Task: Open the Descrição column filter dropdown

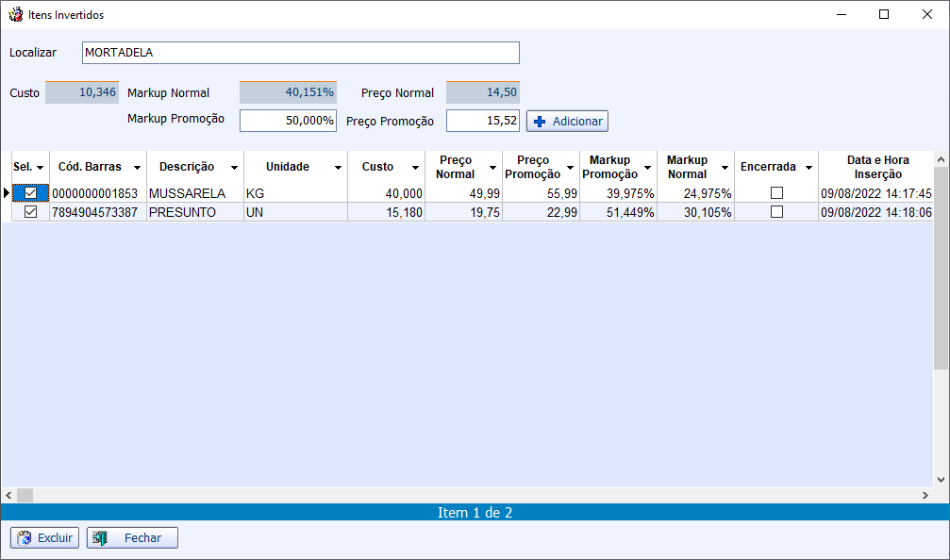Action: point(233,168)
